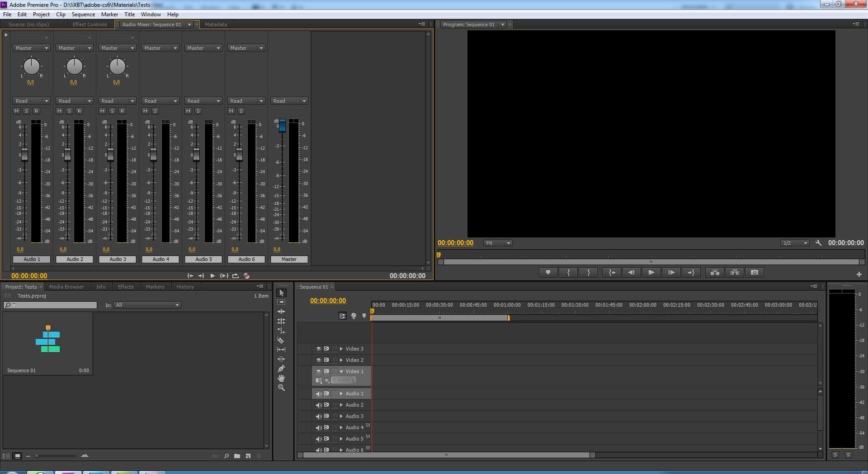This screenshot has width=868, height=474.
Task: Open the Sequence menu
Action: coord(83,14)
